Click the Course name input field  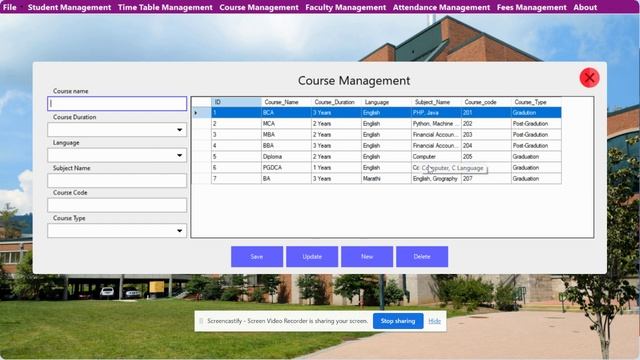click(x=117, y=104)
